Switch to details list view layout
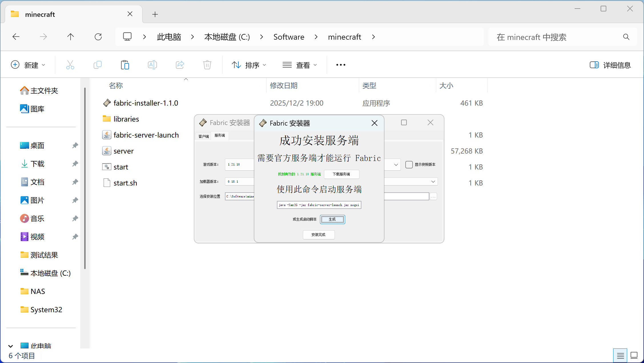Image resolution: width=644 pixels, height=363 pixels. tap(620, 355)
